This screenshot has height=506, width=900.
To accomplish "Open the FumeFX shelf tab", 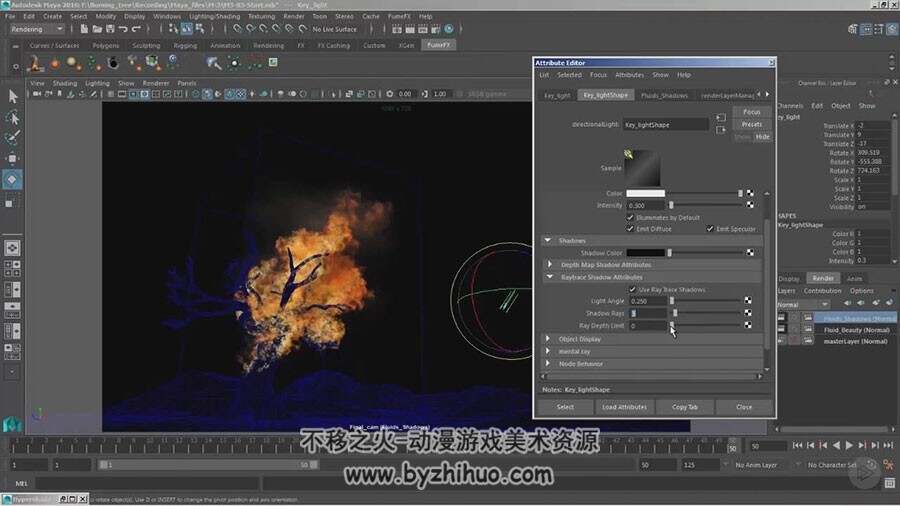I will point(439,45).
